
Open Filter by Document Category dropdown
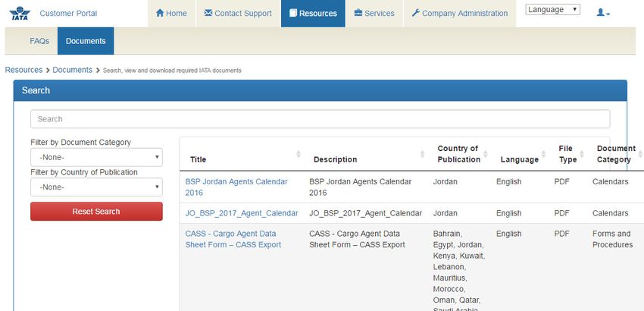tap(96, 157)
